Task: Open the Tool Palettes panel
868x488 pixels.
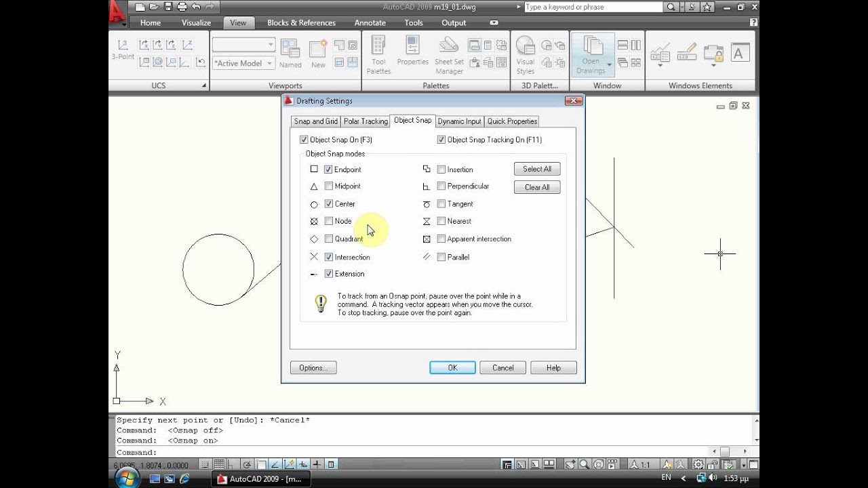Action: (x=378, y=55)
